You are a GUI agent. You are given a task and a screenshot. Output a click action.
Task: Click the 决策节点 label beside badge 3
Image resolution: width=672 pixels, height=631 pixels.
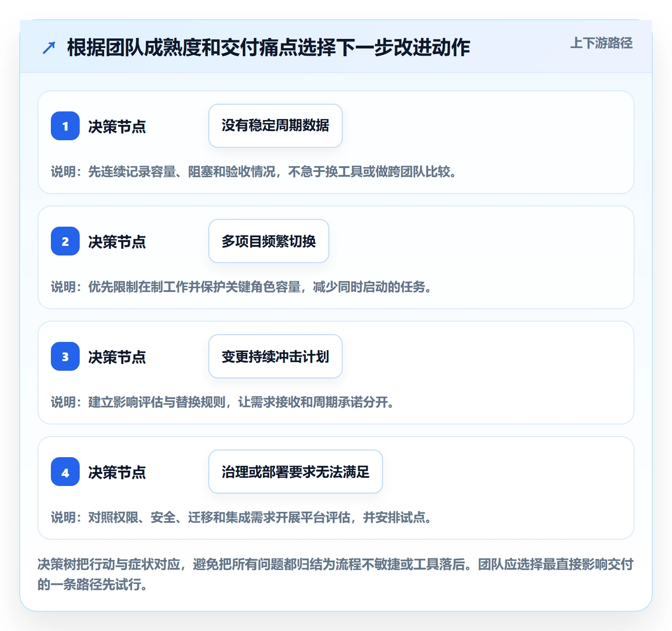117,357
